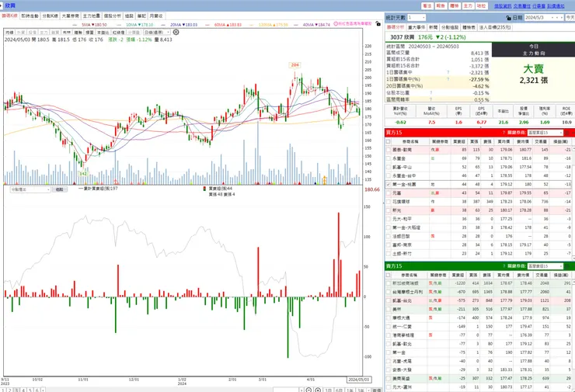Click the last blue link in top-right bar

click(x=556, y=6)
